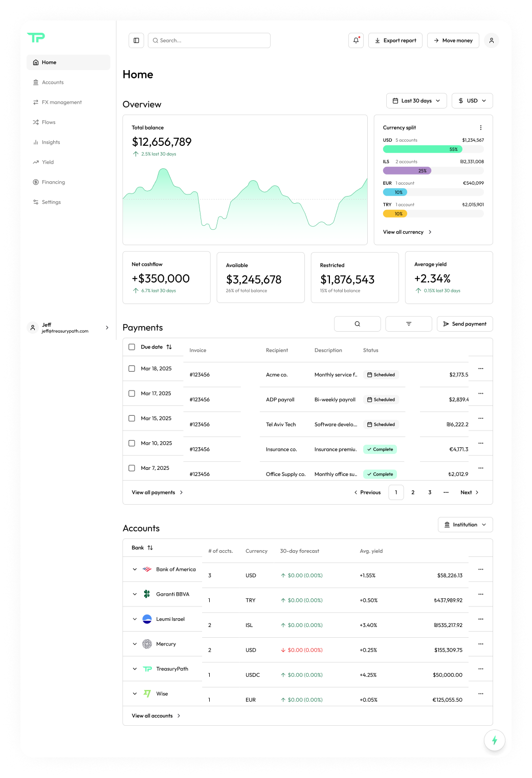Check the Mar 18, 2025 payment checkbox
This screenshot has width=532, height=778.
131,368
